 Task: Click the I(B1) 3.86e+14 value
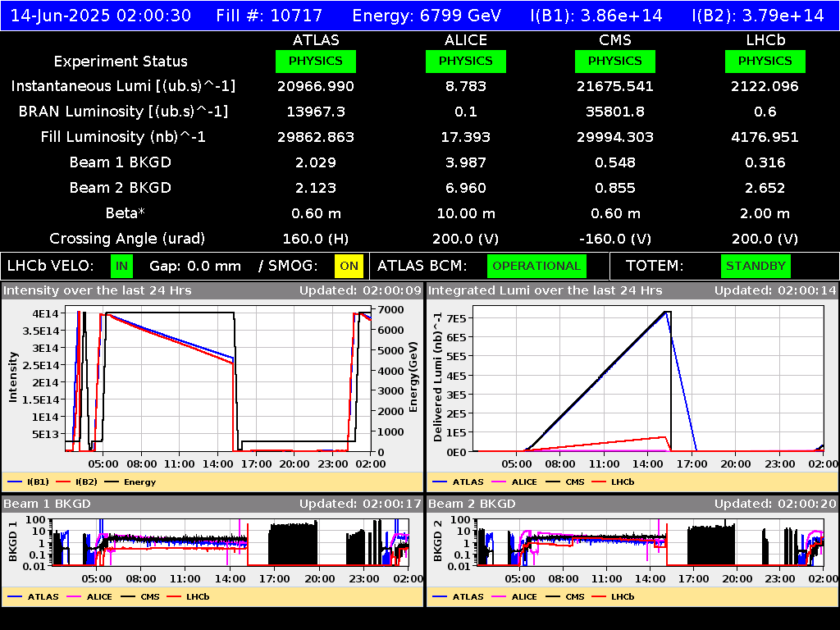(596, 15)
